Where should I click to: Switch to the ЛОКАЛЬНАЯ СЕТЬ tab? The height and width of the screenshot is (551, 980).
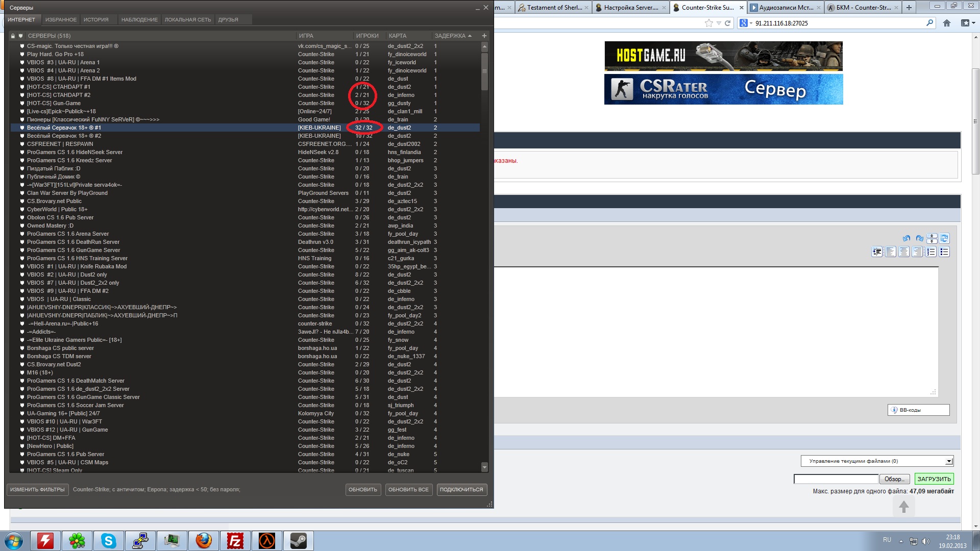(x=188, y=19)
